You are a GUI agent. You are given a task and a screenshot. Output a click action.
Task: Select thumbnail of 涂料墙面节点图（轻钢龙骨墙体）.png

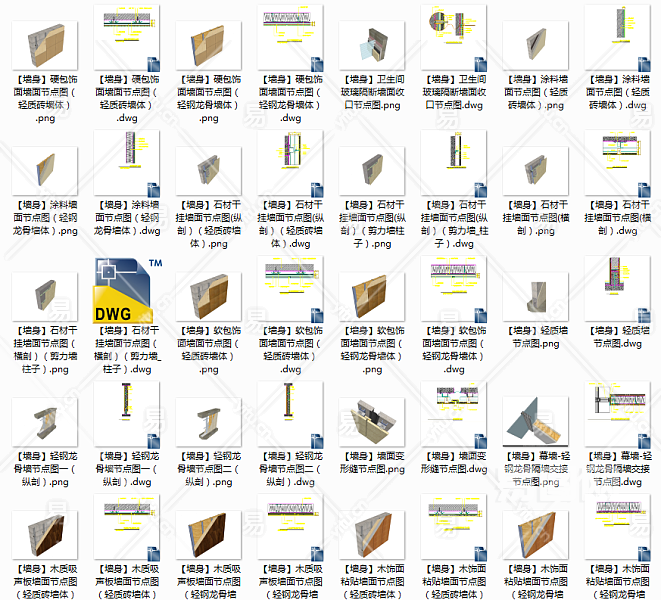tap(45, 171)
